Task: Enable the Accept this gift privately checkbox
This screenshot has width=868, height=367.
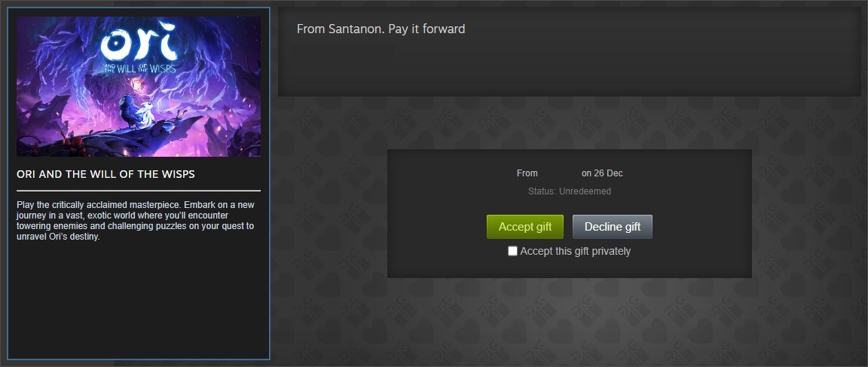Action: (x=512, y=251)
